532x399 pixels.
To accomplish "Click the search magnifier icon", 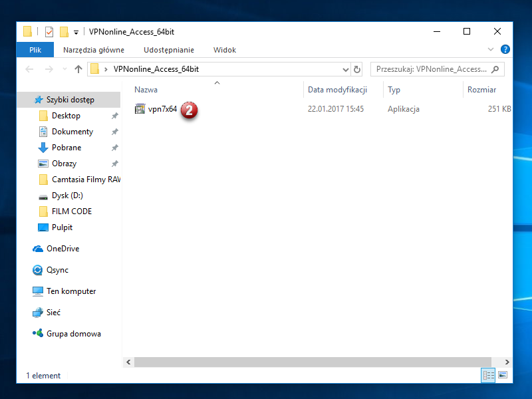I will coord(495,69).
